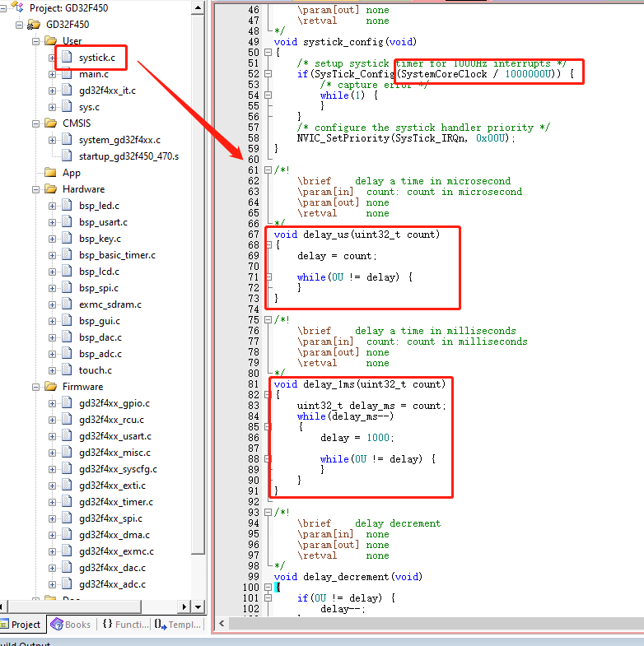The height and width of the screenshot is (646, 644).
Task: Collapse the User group in project tree
Action: click(36, 41)
